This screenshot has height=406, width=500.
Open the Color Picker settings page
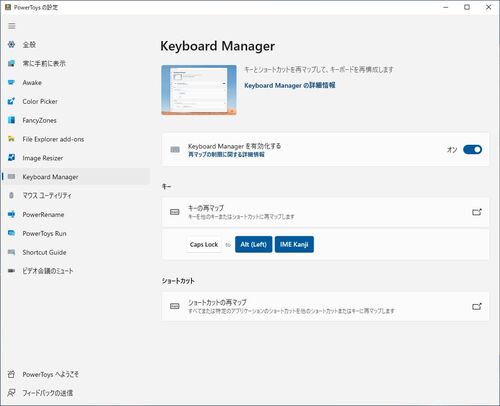coord(76,101)
